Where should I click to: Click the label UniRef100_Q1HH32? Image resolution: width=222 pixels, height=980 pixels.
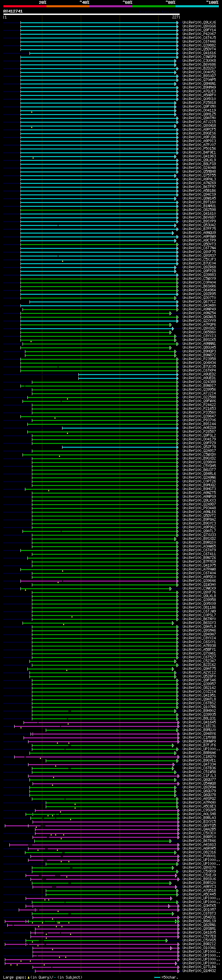pyautogui.click(x=199, y=971)
